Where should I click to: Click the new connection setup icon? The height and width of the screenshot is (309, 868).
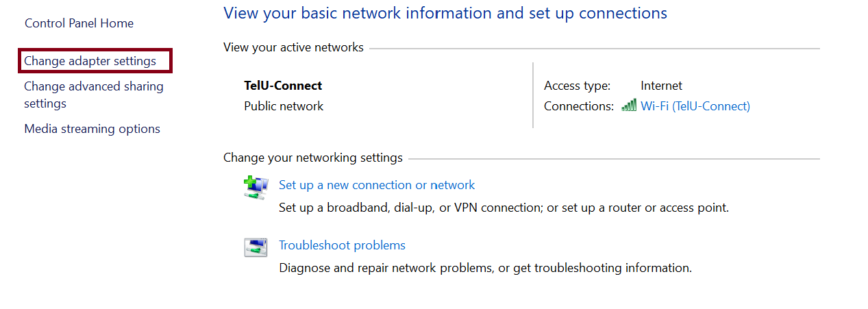[x=255, y=186]
